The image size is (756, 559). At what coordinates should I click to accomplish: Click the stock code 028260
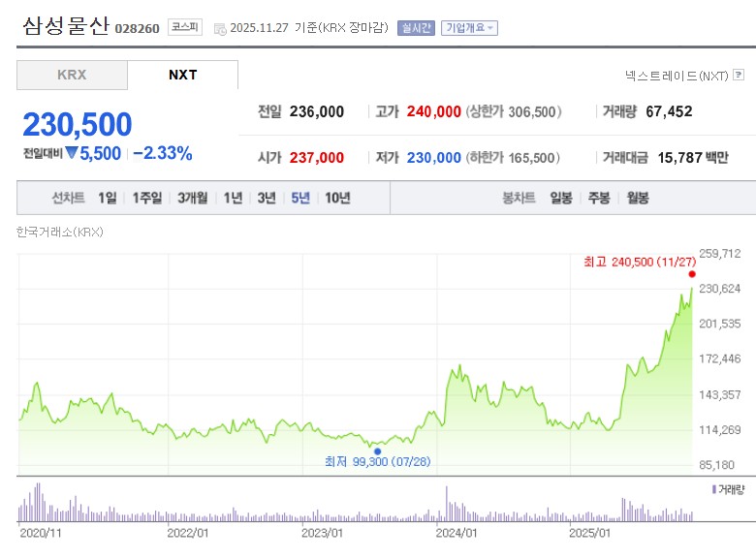(137, 29)
